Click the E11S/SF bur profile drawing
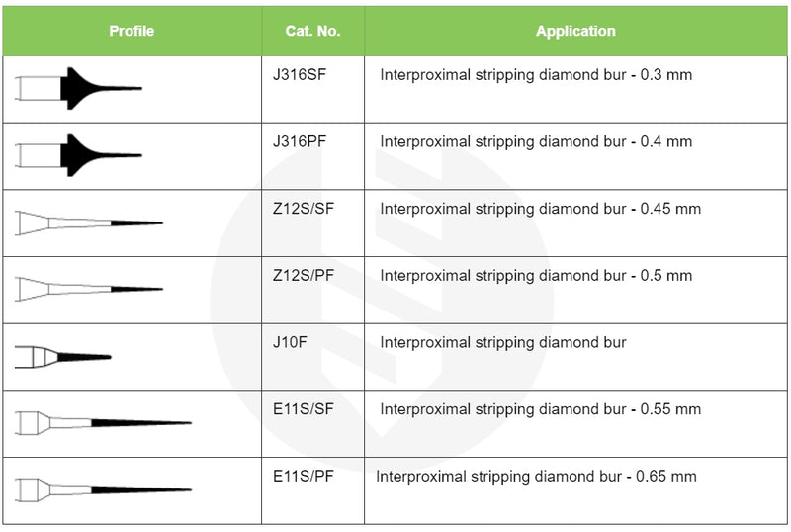791x532 pixels. [x=103, y=423]
